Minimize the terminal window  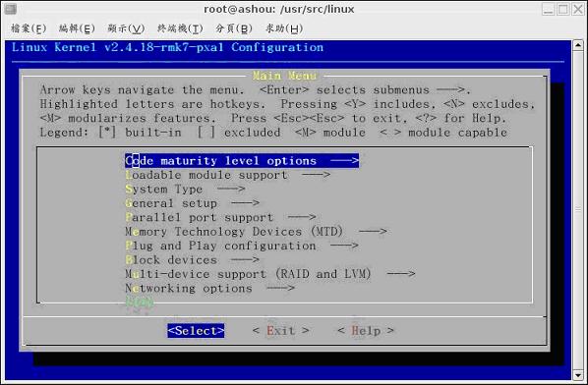pos(549,9)
